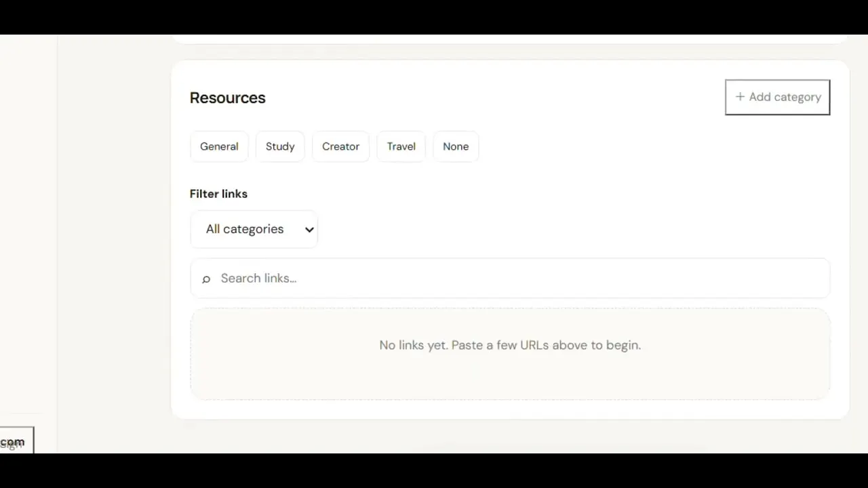The width and height of the screenshot is (868, 488).
Task: Pick the Creator category chip
Action: [340, 146]
